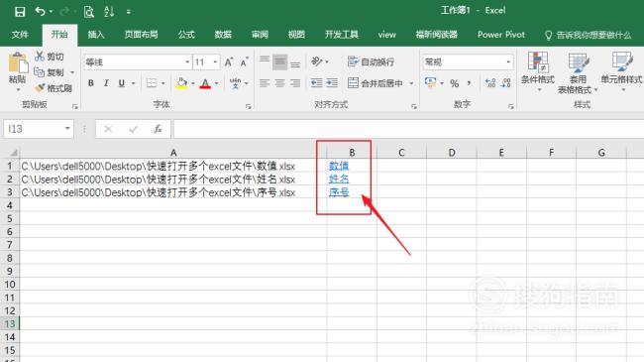Expand the 复制 dropdown arrow
This screenshot has width=644, height=362.
coord(72,72)
